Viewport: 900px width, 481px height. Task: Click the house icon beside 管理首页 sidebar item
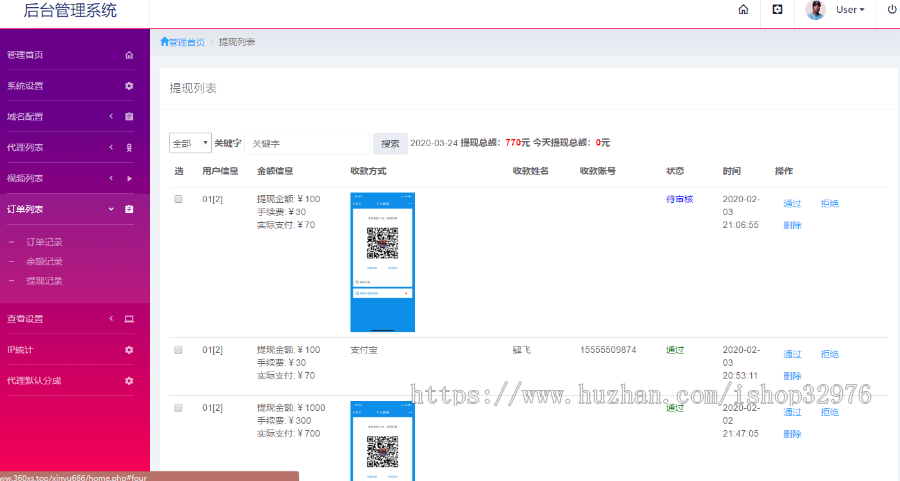(x=129, y=55)
